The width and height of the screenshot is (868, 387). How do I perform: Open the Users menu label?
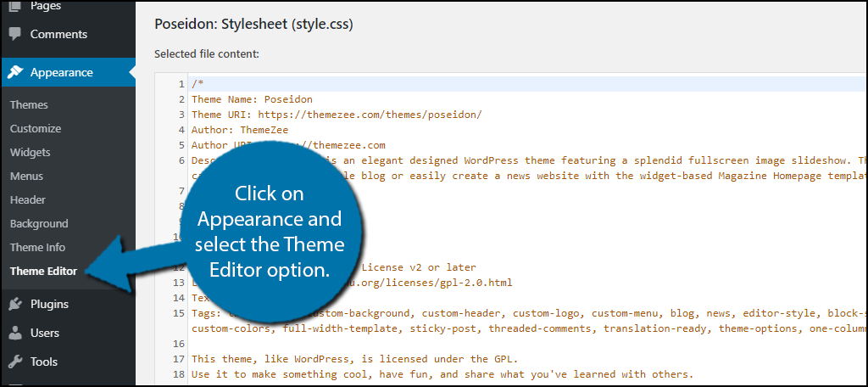point(45,333)
